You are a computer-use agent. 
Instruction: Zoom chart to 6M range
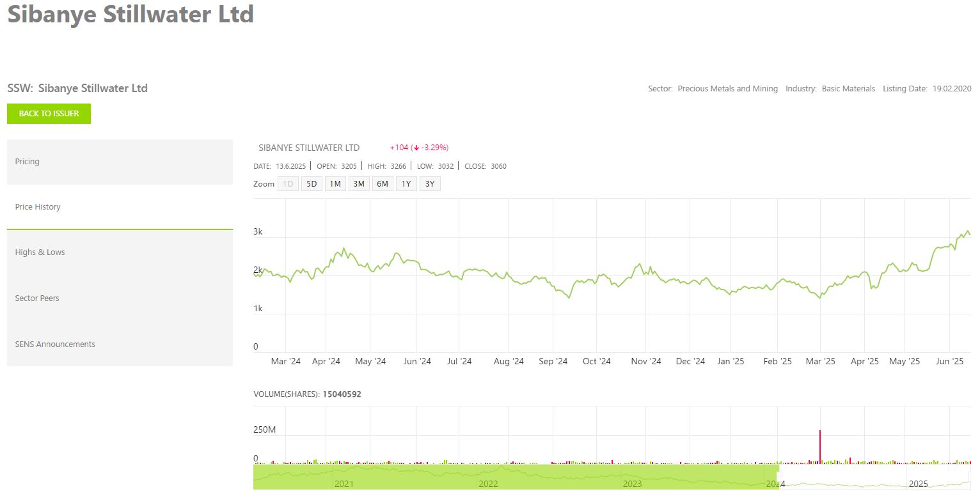[x=383, y=184]
